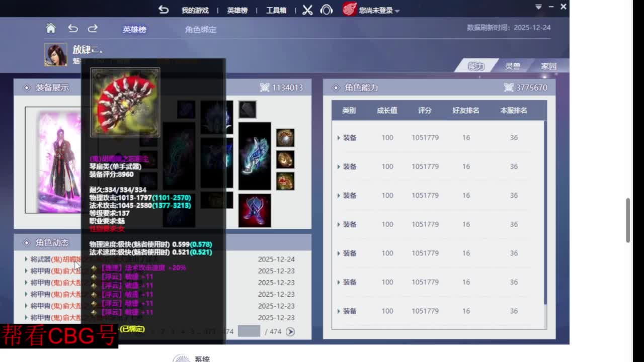Click the 角色能力 total score 3775670
The width and height of the screenshot is (644, 362).
[x=532, y=87]
